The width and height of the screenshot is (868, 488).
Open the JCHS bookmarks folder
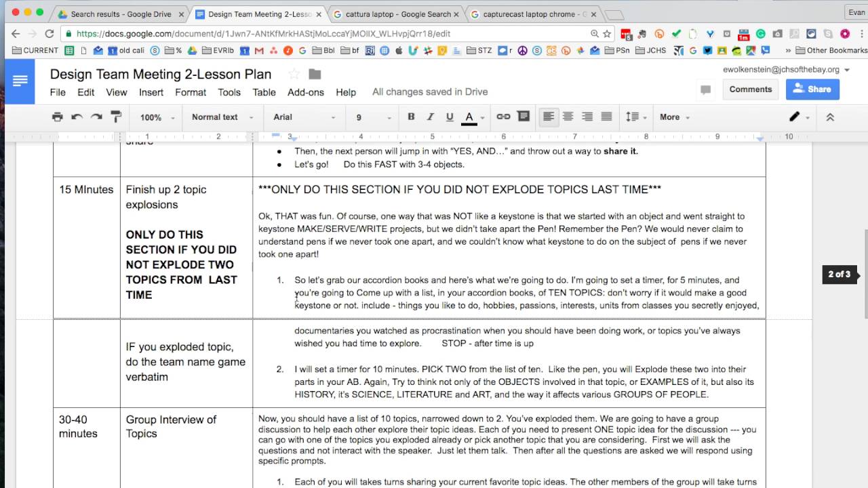[x=651, y=50]
